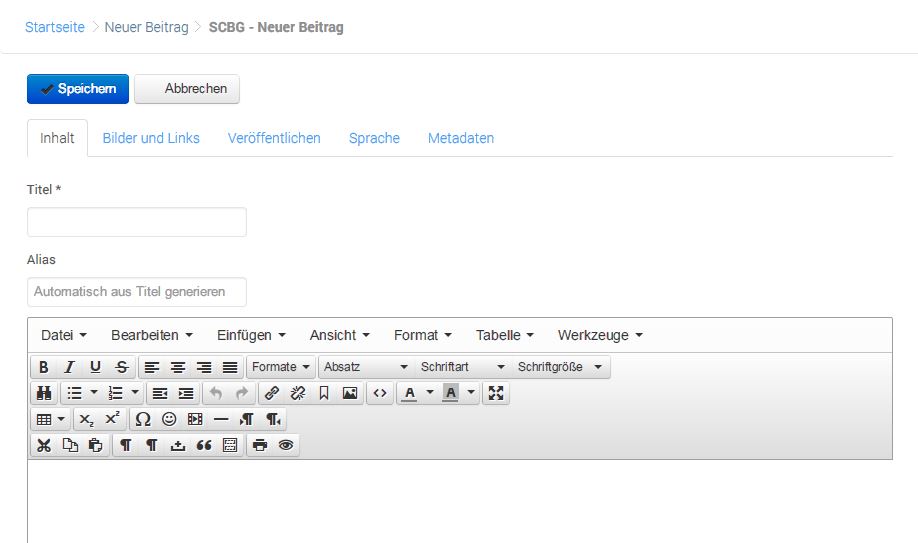Align text to the left
The width and height of the screenshot is (918, 543).
(x=152, y=367)
